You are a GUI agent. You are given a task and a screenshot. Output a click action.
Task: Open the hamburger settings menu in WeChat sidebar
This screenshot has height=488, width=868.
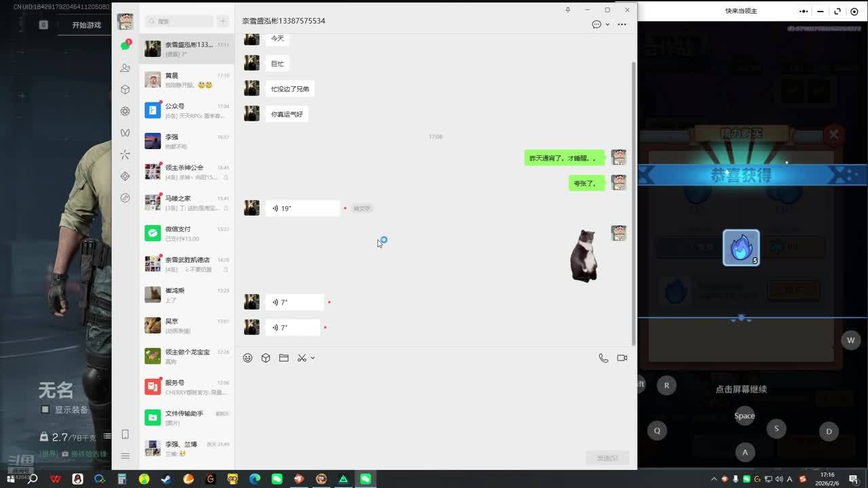coord(125,456)
